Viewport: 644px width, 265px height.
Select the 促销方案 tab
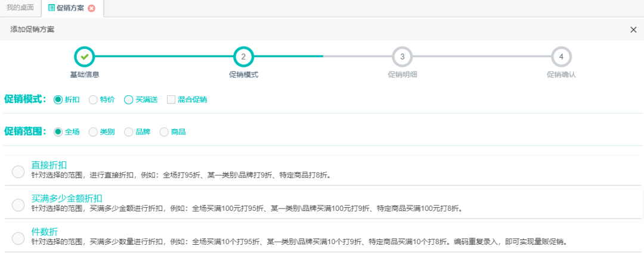tap(70, 8)
